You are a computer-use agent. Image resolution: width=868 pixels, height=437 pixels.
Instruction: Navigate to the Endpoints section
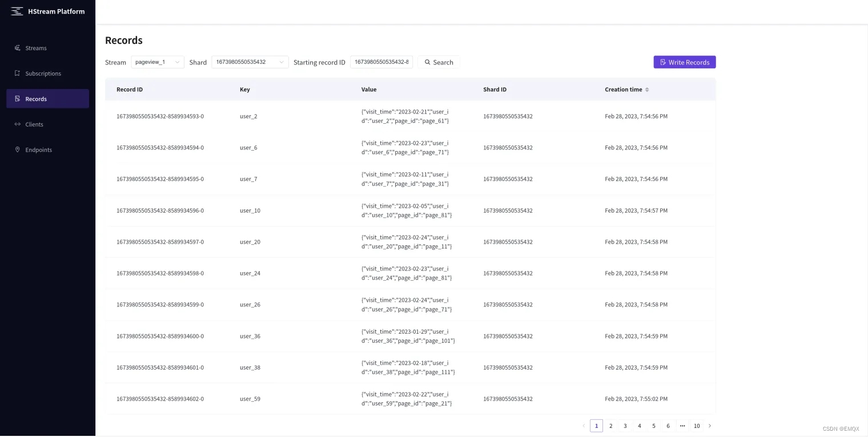point(38,149)
